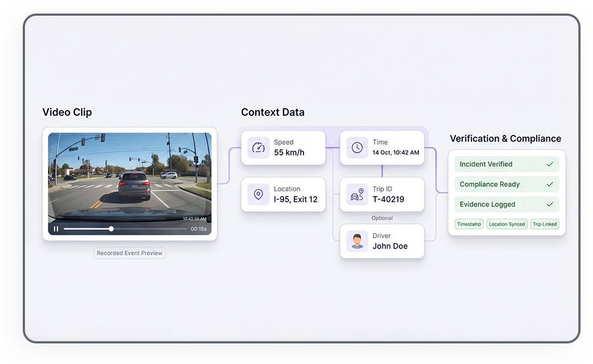Viewport: 593px width, 364px height.
Task: Select the Compliance Ready row label
Action: point(489,184)
